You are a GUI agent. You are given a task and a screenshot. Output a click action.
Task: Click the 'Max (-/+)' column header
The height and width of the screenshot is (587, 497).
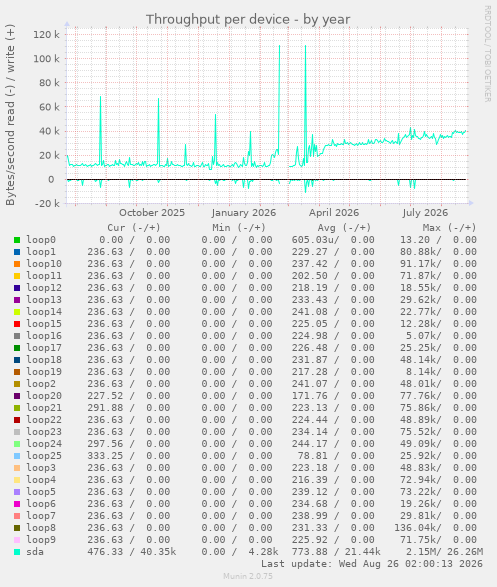449,228
